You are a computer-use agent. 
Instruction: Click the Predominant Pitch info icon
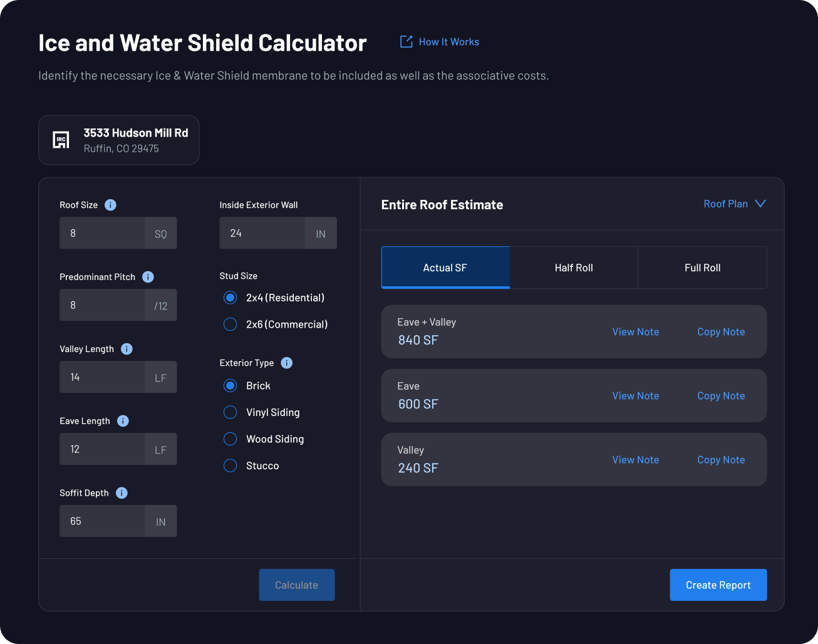(x=148, y=277)
